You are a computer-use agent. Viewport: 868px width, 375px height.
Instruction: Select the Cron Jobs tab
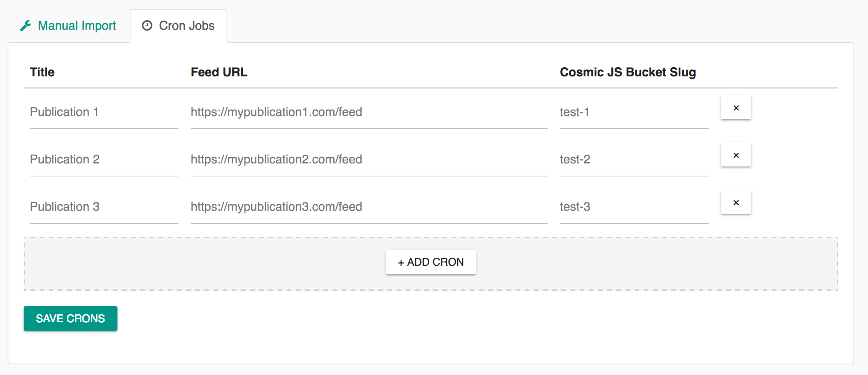(x=178, y=26)
